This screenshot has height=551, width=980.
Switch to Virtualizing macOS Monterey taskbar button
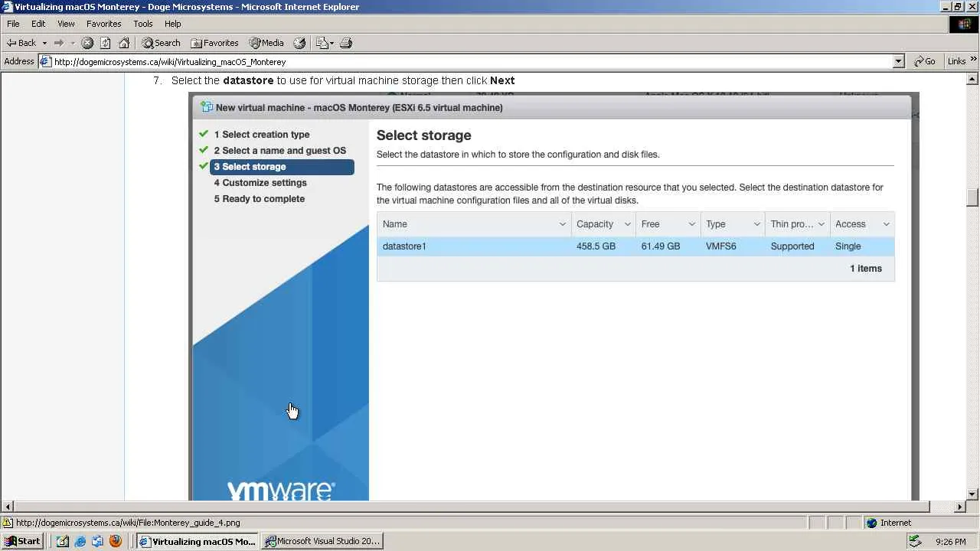(197, 541)
